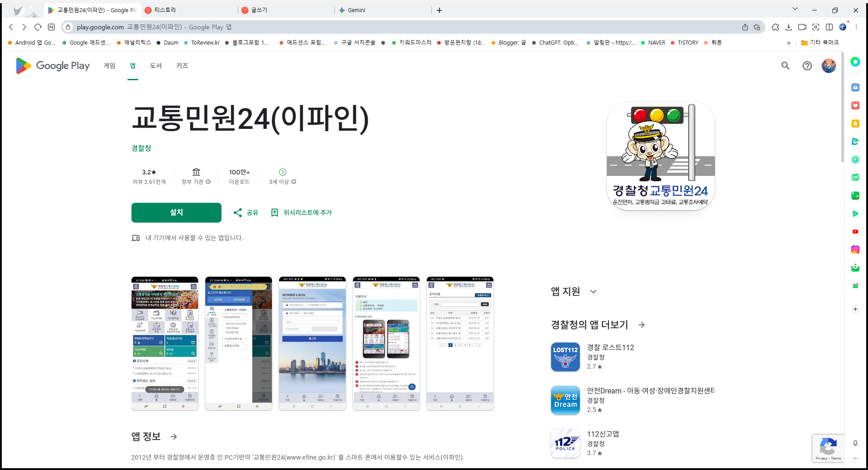Screen dimensions: 868x470
Task: Switch to the Gemini browser tab
Action: point(356,9)
